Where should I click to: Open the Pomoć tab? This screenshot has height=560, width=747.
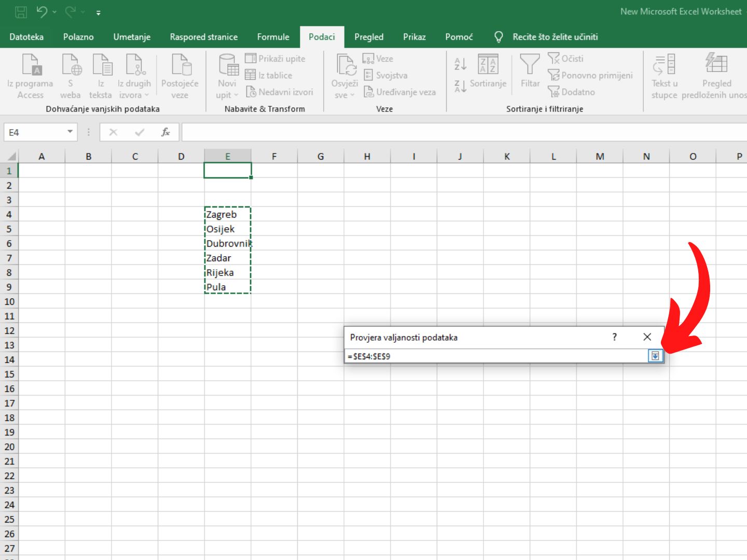coord(459,37)
